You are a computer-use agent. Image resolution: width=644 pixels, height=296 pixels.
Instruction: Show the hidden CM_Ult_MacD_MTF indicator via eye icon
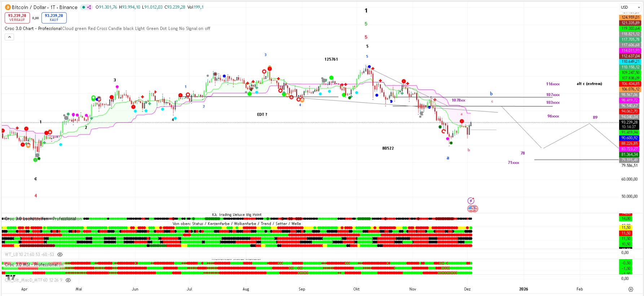coord(68,280)
